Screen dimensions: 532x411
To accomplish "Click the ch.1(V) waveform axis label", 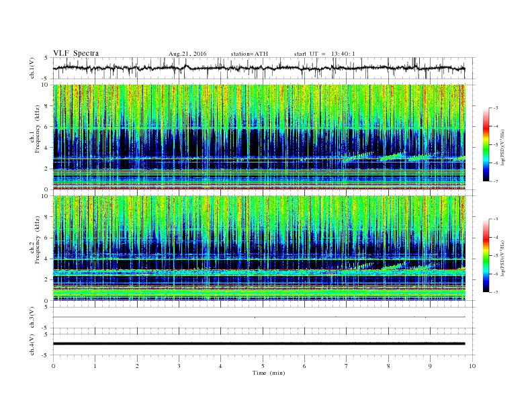I will click(x=32, y=68).
